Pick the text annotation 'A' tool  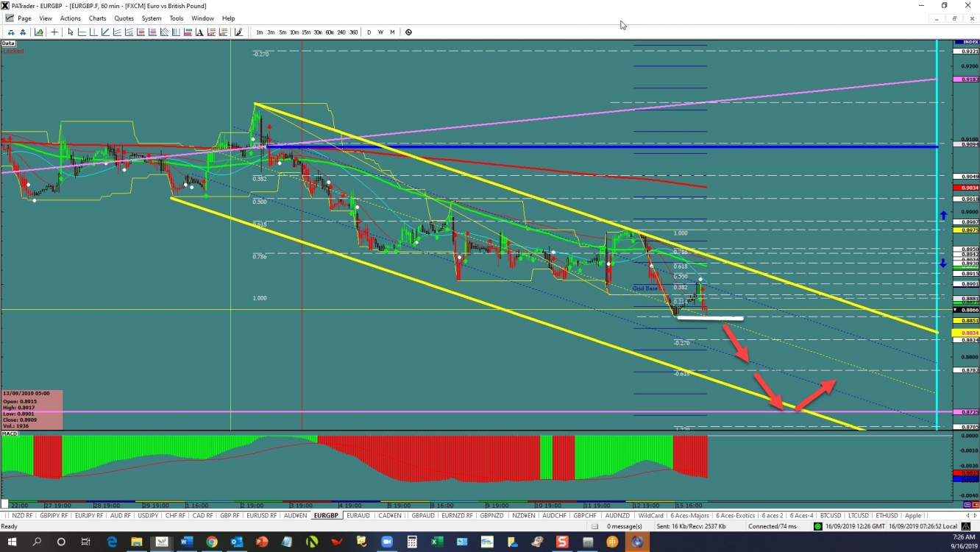click(199, 32)
